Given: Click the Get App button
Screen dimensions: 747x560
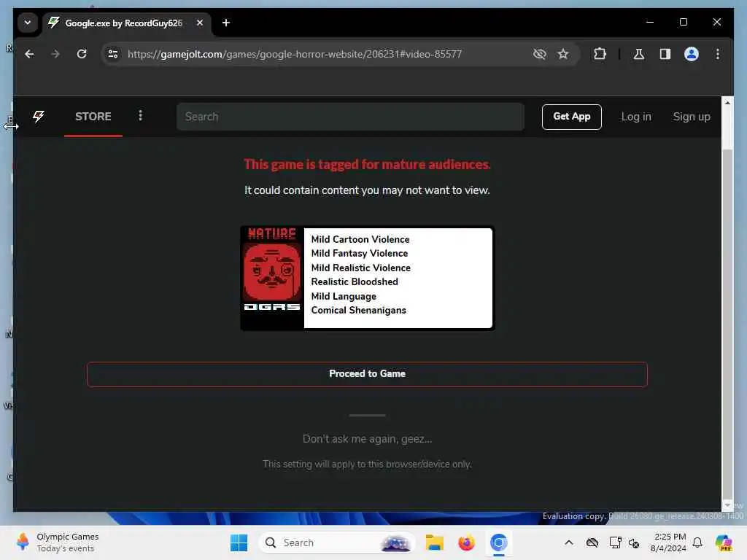Looking at the screenshot, I should tap(571, 117).
